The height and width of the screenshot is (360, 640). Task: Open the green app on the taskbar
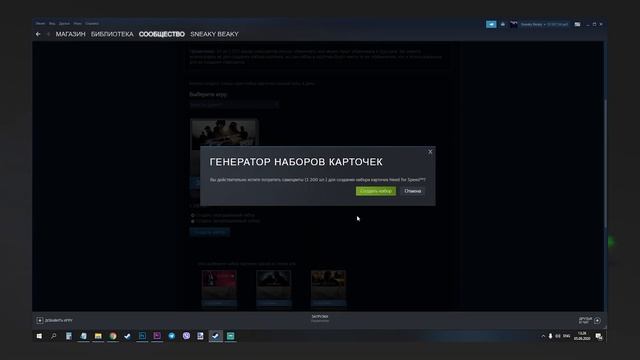231,336
